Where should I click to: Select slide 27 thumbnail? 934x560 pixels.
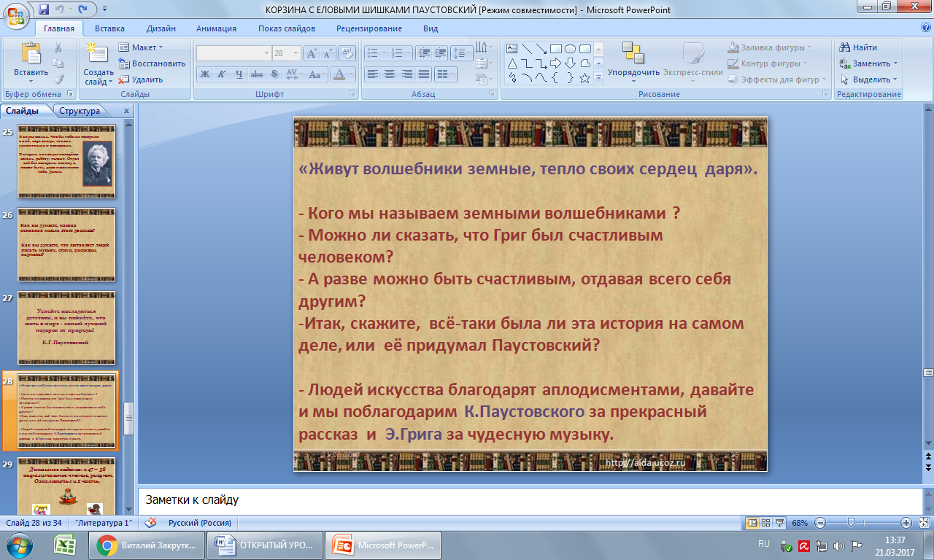(x=66, y=327)
